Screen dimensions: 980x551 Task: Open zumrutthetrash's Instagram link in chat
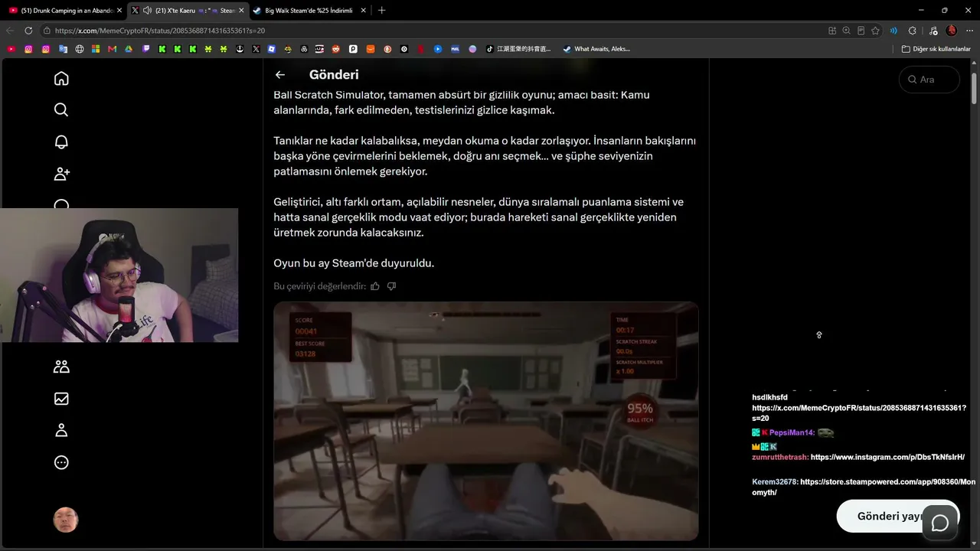click(x=887, y=458)
